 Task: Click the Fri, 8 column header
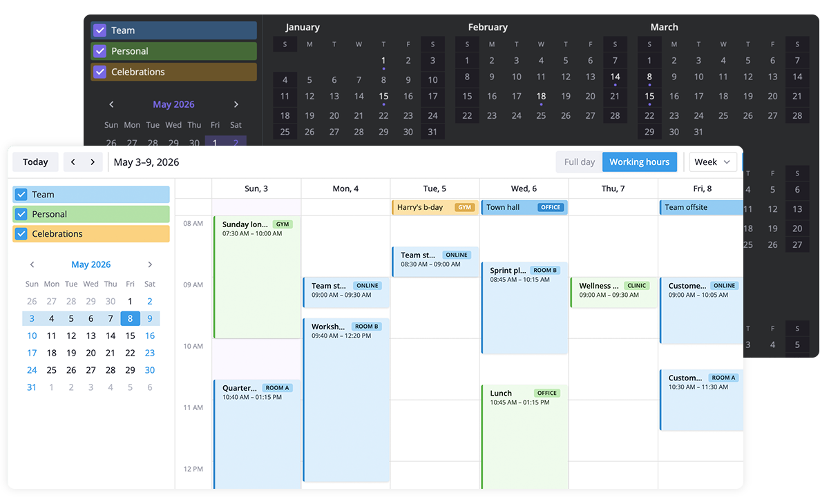701,188
